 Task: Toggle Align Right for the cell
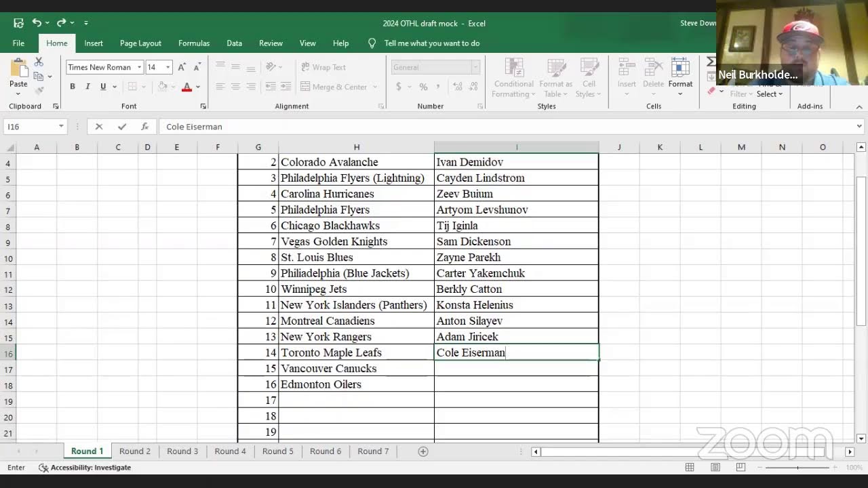[x=251, y=87]
